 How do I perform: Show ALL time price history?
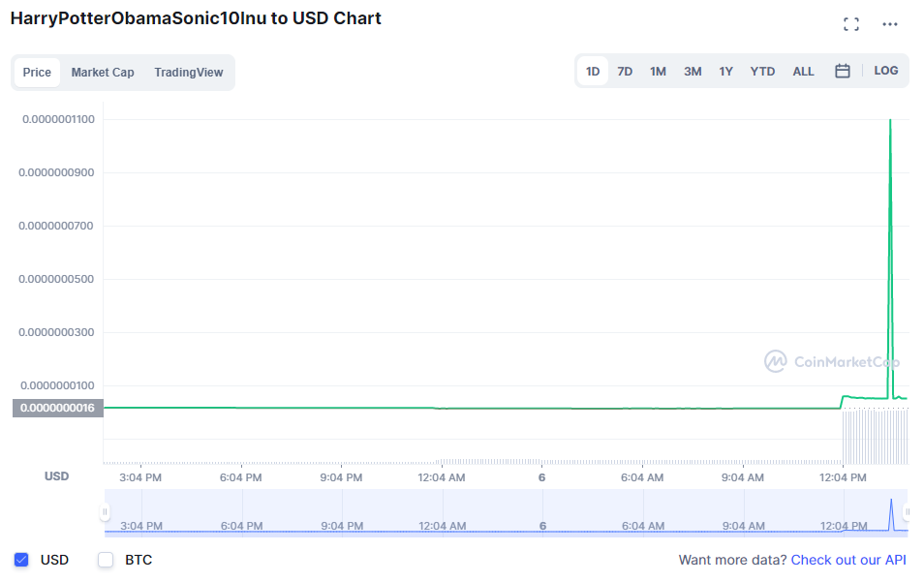[803, 71]
